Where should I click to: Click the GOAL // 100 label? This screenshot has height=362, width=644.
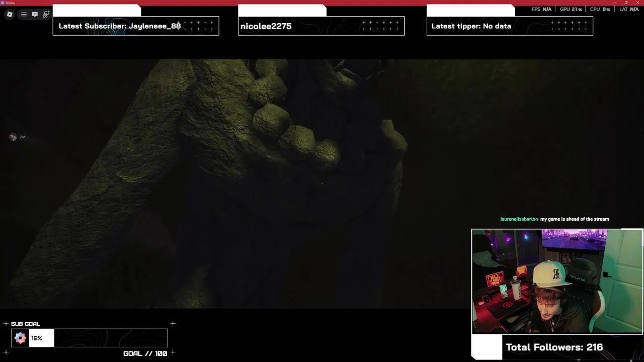[x=145, y=353]
